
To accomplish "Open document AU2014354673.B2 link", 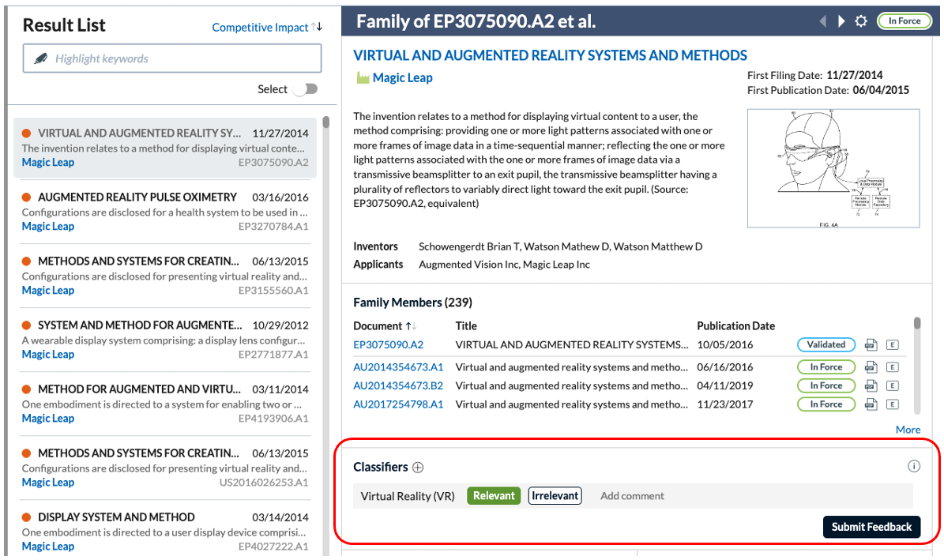I will point(398,386).
